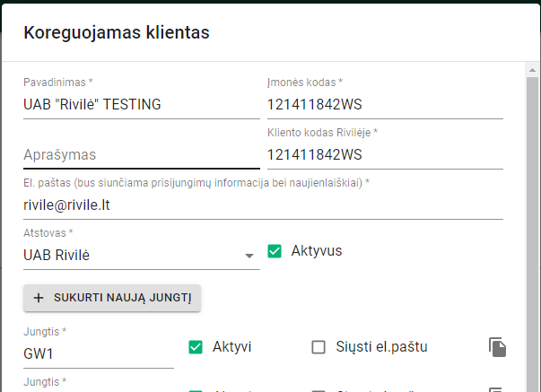Viewport: 541px width, 392px height.
Task: Click the plus icon on the create connection button
Action: coord(38,298)
